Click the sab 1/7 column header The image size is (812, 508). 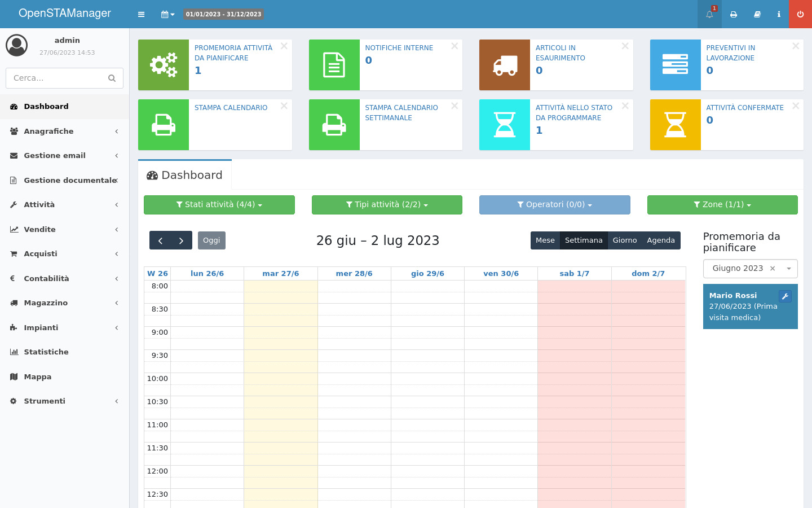coord(575,274)
